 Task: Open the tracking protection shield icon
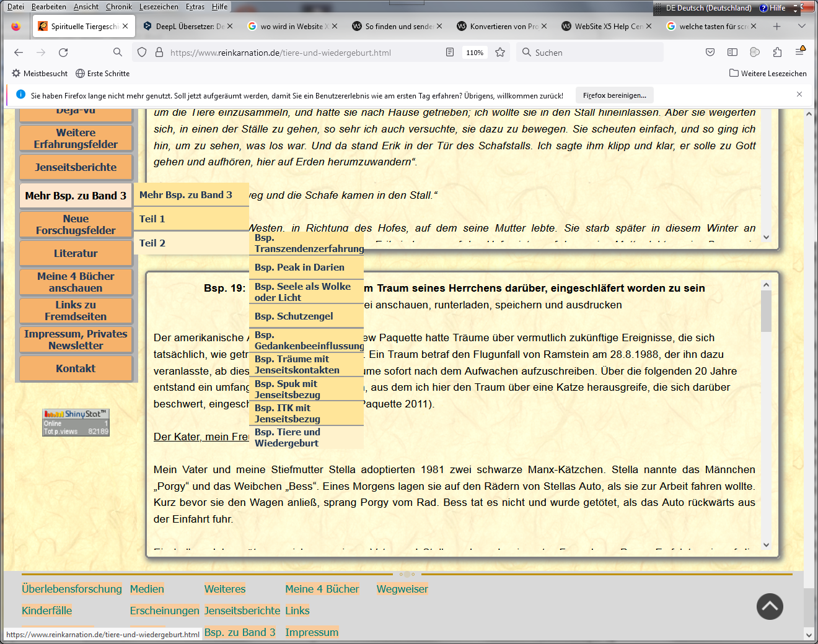click(x=142, y=53)
